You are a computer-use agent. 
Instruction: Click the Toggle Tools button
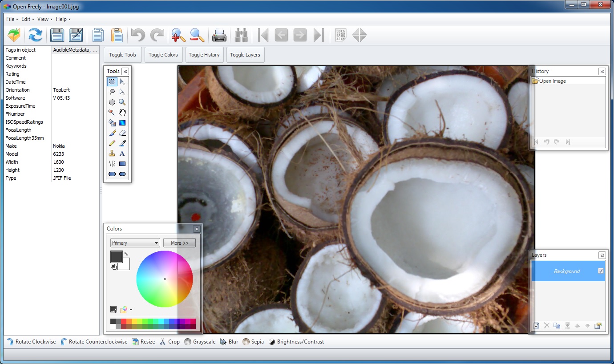pyautogui.click(x=123, y=55)
